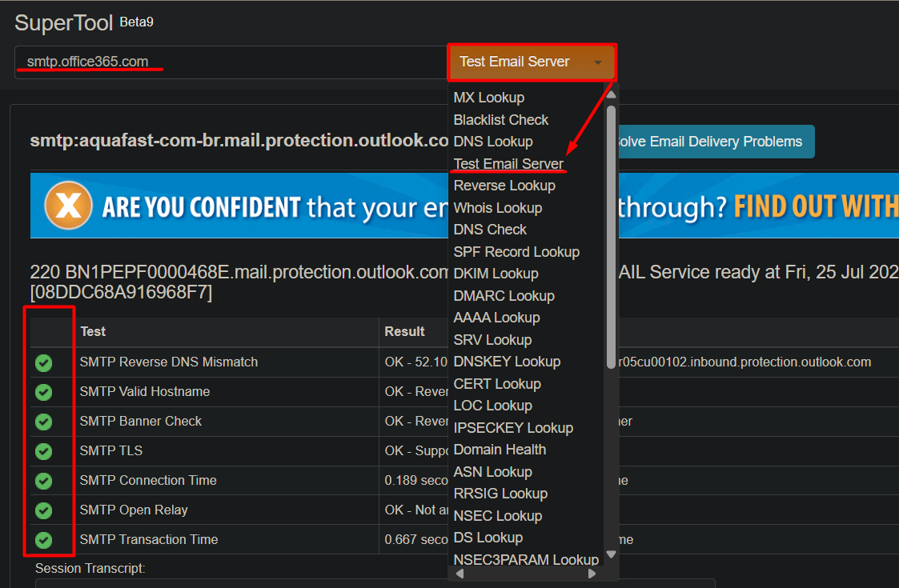
Task: Choose Blacklist Check in the dropdown menu
Action: 501,120
